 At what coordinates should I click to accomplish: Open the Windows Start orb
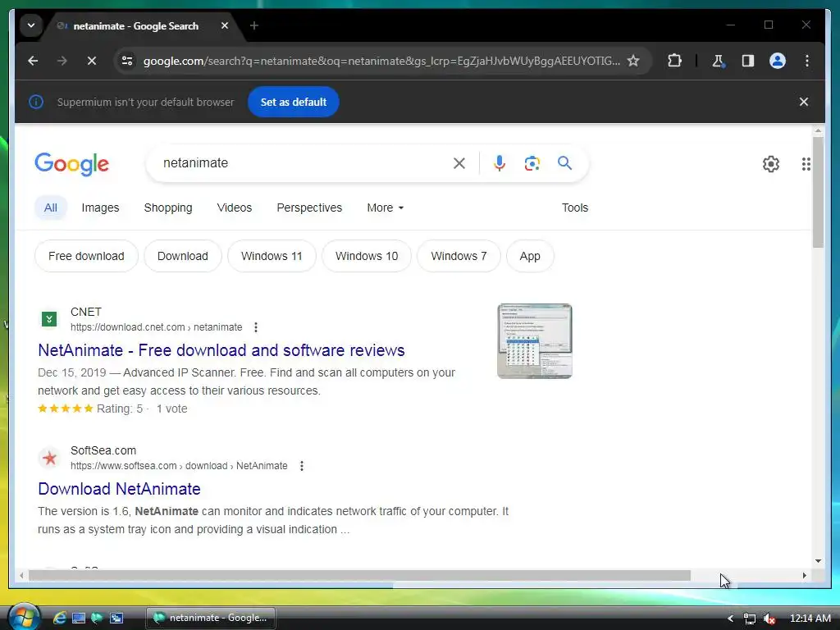[24, 617]
